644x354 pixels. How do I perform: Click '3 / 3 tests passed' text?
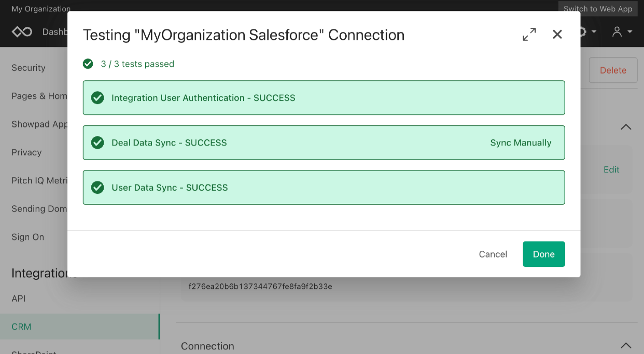(x=137, y=64)
